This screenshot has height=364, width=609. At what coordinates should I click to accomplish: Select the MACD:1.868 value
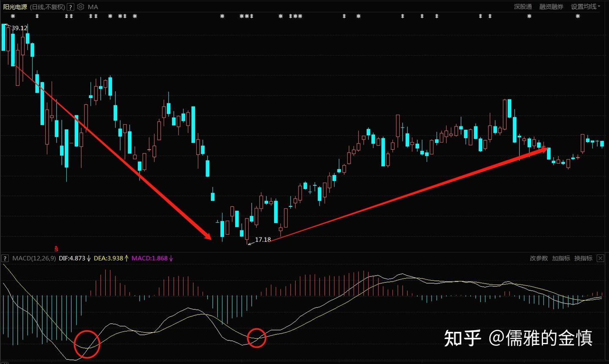[x=149, y=258]
